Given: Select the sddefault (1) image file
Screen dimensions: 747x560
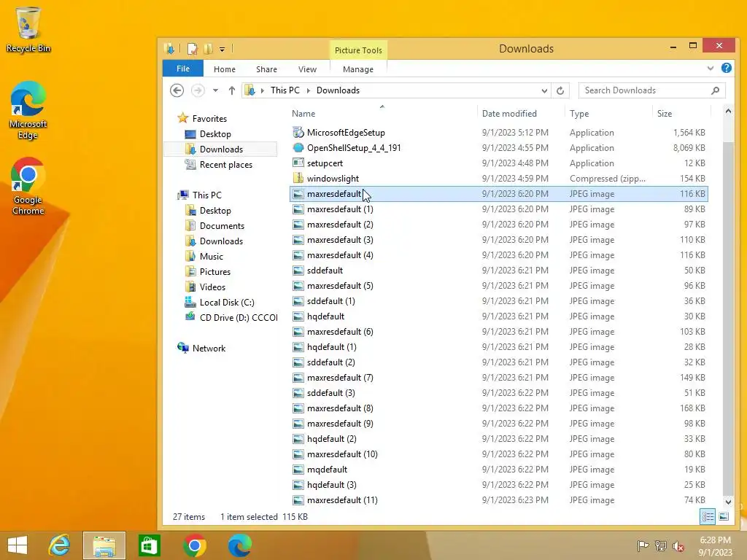Looking at the screenshot, I should [x=499, y=301].
